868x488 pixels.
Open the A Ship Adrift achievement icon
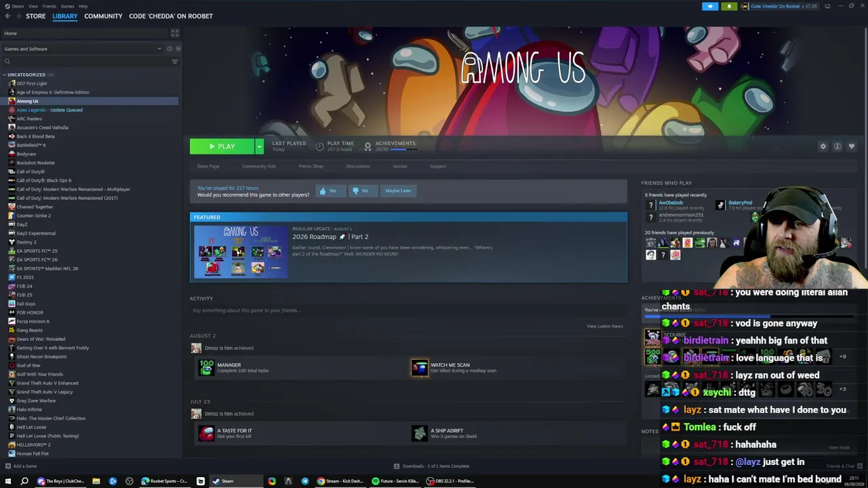[x=420, y=433]
